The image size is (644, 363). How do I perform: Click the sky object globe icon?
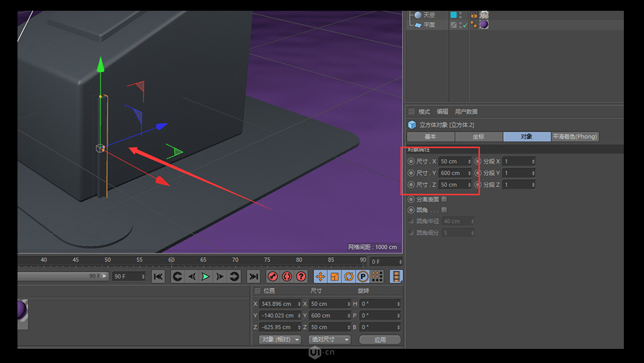pyautogui.click(x=418, y=15)
